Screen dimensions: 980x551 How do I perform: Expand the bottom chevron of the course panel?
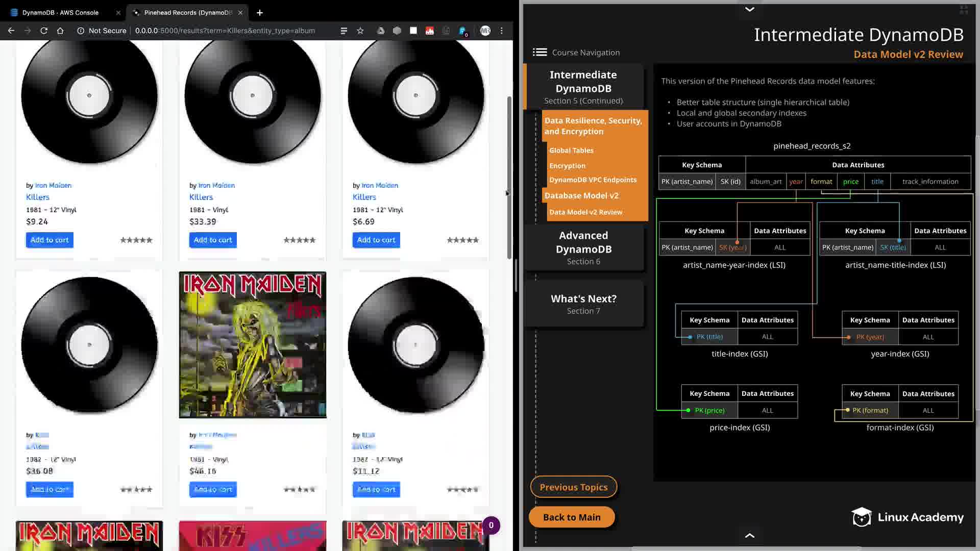pyautogui.click(x=749, y=535)
